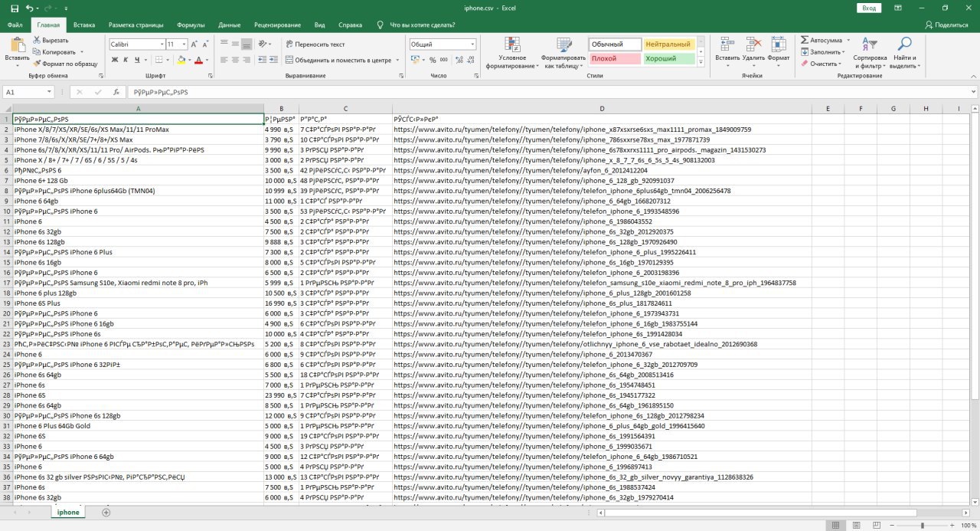
Task: Click the Save icon in the quick access toolbar
Action: (x=15, y=8)
